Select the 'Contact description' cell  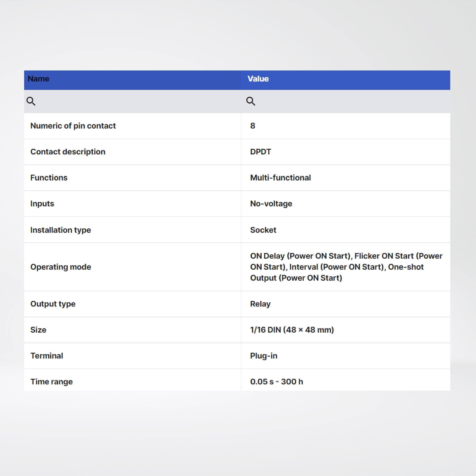[x=133, y=152]
